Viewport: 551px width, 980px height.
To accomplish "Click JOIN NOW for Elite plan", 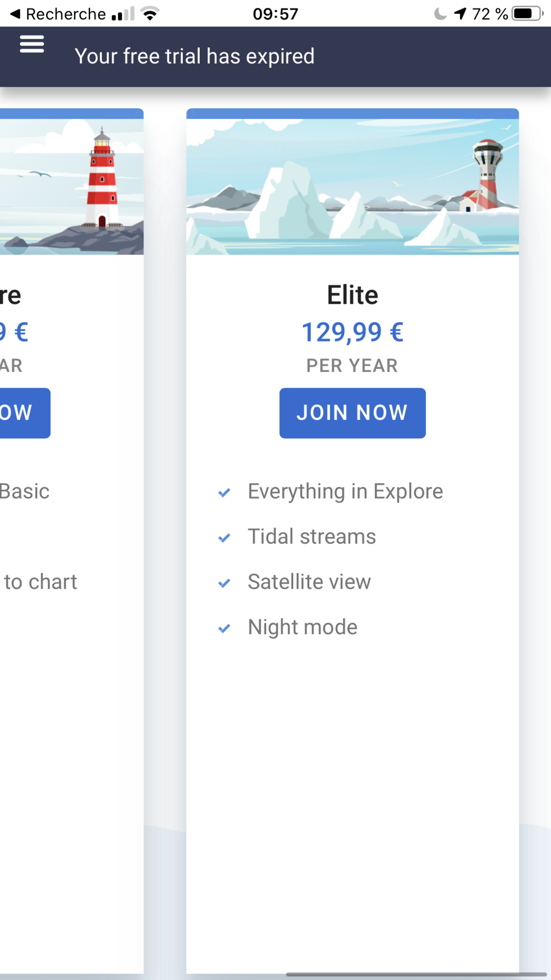I will tap(352, 413).
